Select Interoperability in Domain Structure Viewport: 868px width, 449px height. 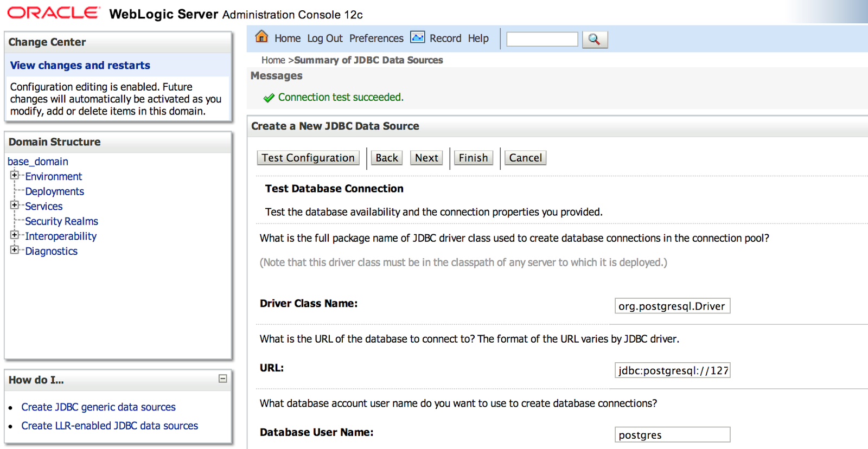pyautogui.click(x=61, y=236)
